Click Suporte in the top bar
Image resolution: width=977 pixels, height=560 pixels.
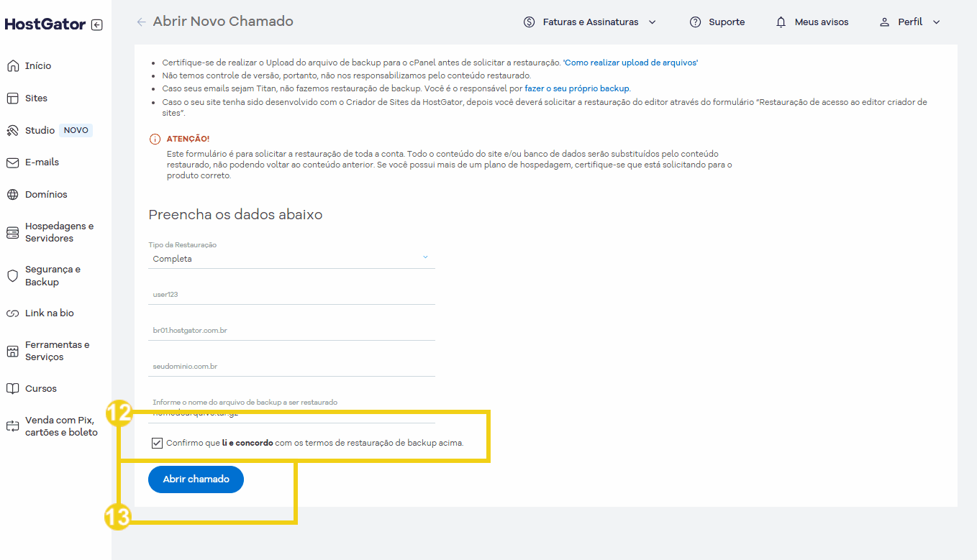coord(727,22)
